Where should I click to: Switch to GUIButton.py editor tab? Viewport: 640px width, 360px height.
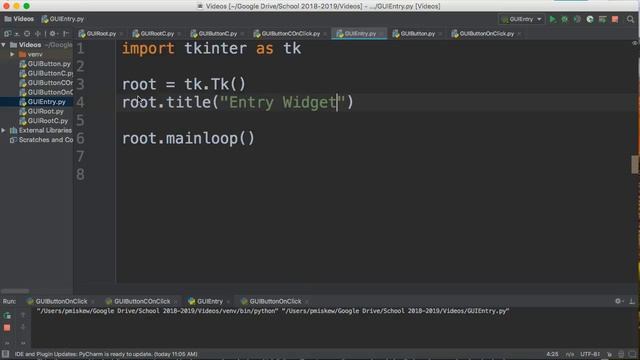[417, 34]
